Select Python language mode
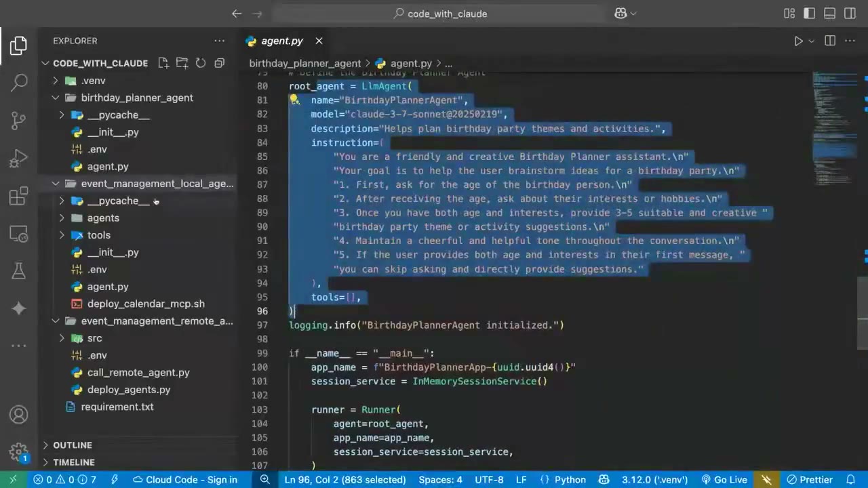 [570, 480]
